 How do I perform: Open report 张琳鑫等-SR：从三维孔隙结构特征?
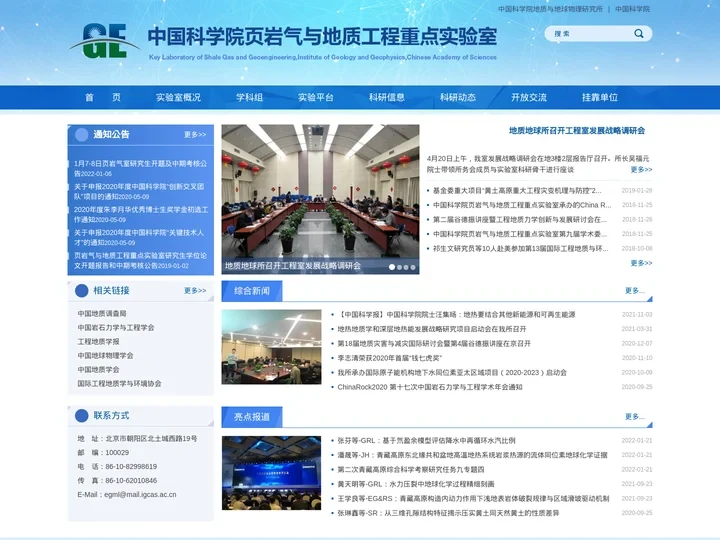coord(448,513)
